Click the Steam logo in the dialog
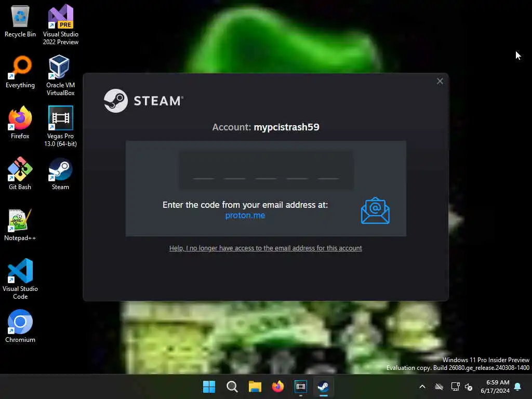The image size is (532, 399). tap(143, 101)
